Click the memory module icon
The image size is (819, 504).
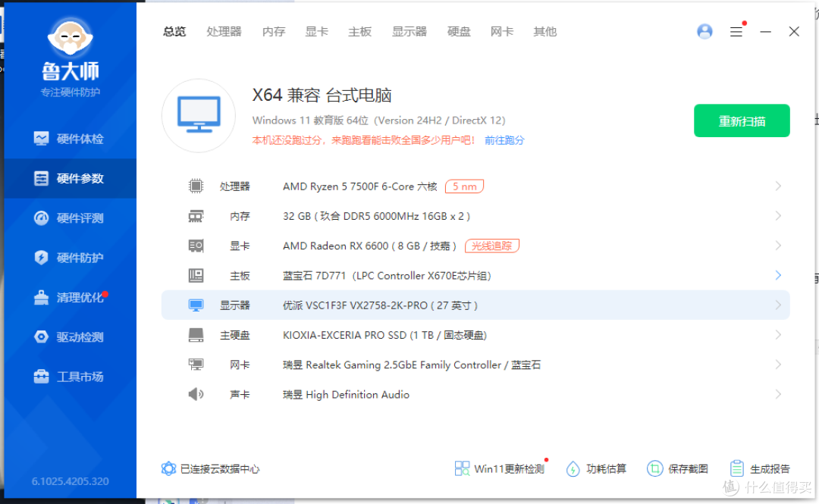[196, 216]
